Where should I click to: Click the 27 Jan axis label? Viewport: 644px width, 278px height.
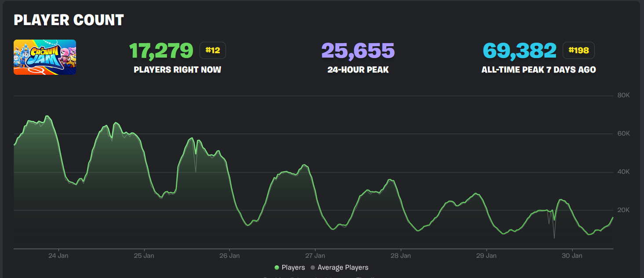tap(315, 256)
